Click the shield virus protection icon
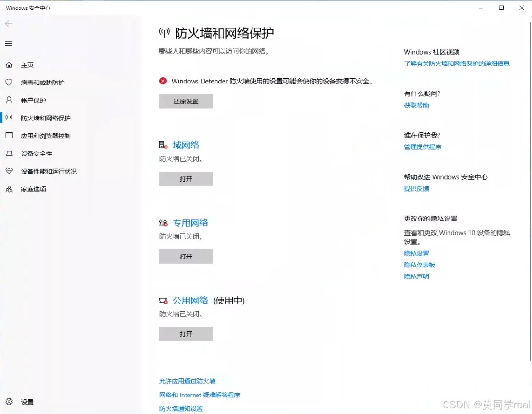The width and height of the screenshot is (532, 414). pos(9,83)
